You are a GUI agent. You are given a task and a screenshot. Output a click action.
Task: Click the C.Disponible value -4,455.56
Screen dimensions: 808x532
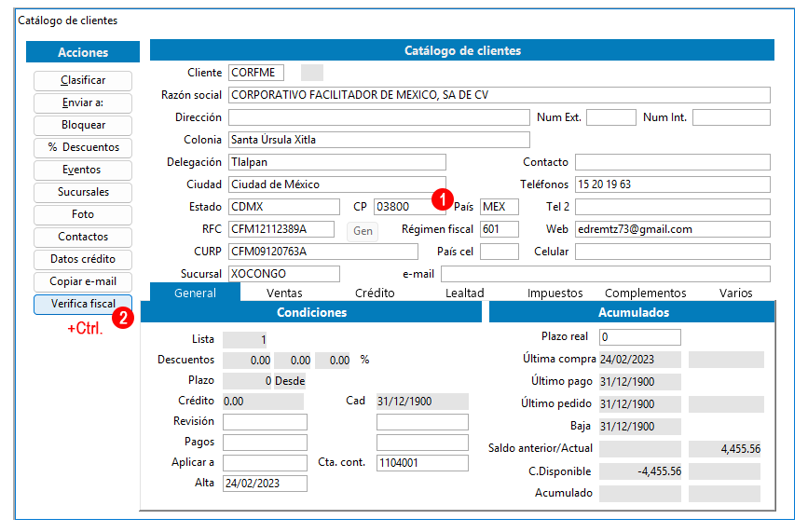pos(640,471)
